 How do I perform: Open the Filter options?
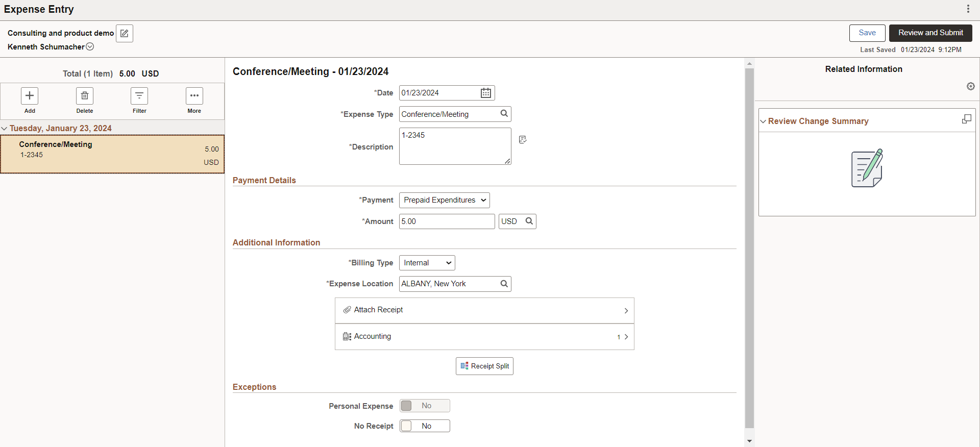click(x=139, y=96)
